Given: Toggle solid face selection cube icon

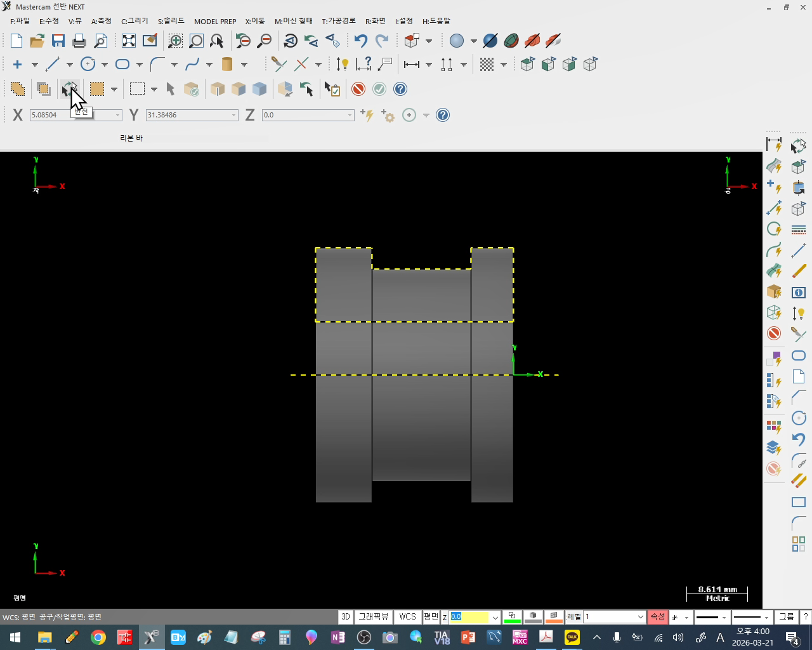Looking at the screenshot, I should 239,89.
